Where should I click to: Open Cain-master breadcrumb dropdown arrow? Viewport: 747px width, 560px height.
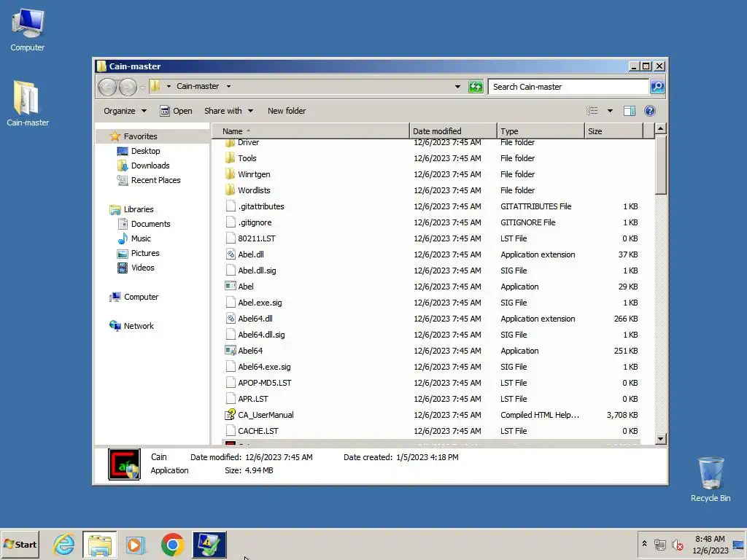[228, 87]
